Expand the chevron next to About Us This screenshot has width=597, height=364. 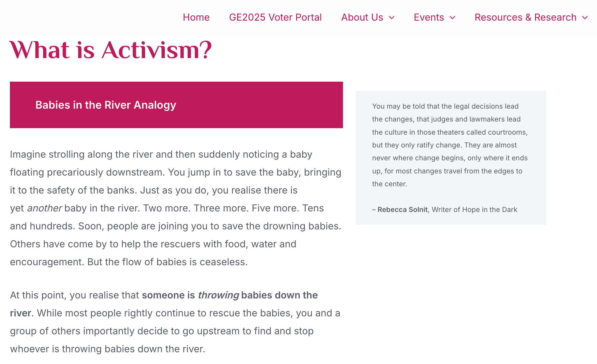[392, 18]
